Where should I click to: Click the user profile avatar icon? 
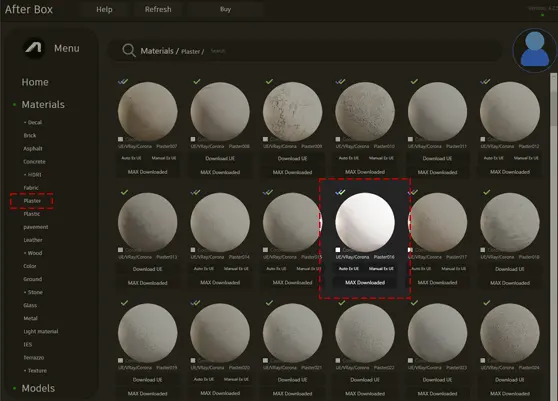[535, 50]
